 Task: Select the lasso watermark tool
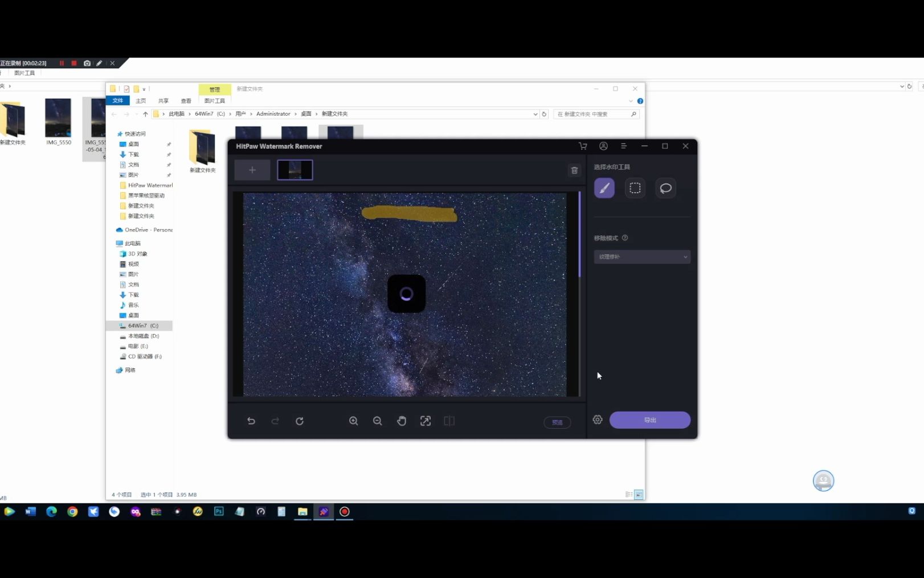665,188
